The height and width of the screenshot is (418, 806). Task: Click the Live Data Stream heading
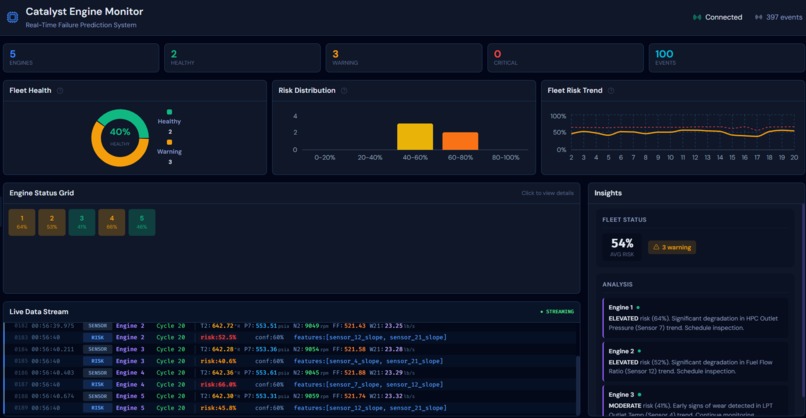coord(39,312)
